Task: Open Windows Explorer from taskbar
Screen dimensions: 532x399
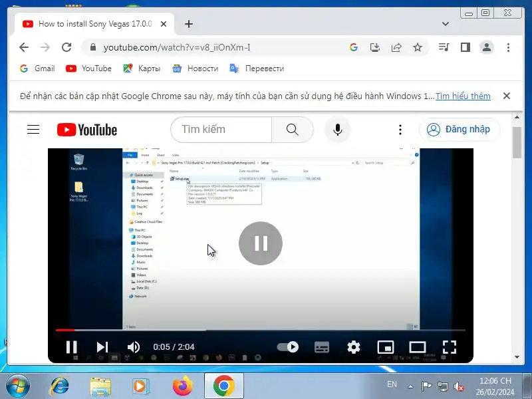Action: pyautogui.click(x=100, y=386)
